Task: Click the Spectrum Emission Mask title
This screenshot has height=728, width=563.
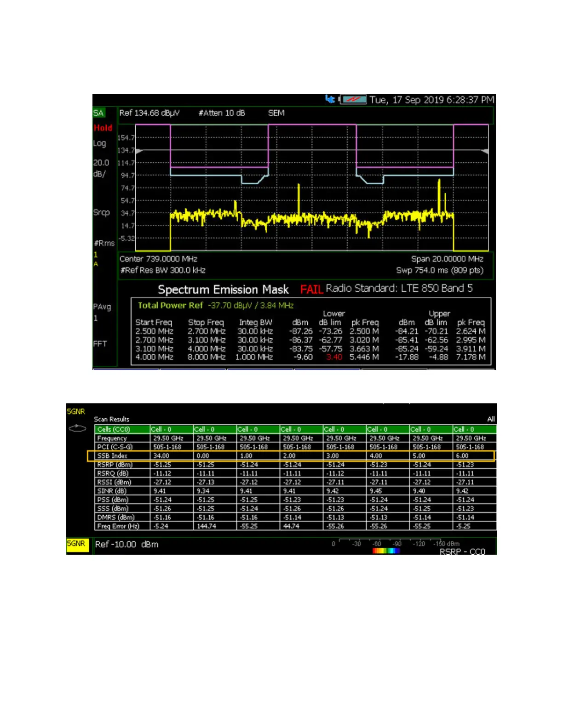Action: (x=223, y=290)
